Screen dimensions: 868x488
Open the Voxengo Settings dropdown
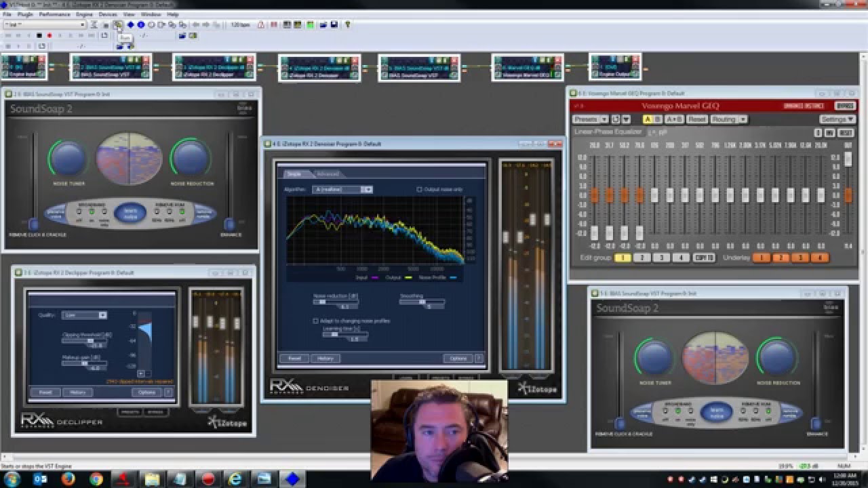(x=837, y=119)
